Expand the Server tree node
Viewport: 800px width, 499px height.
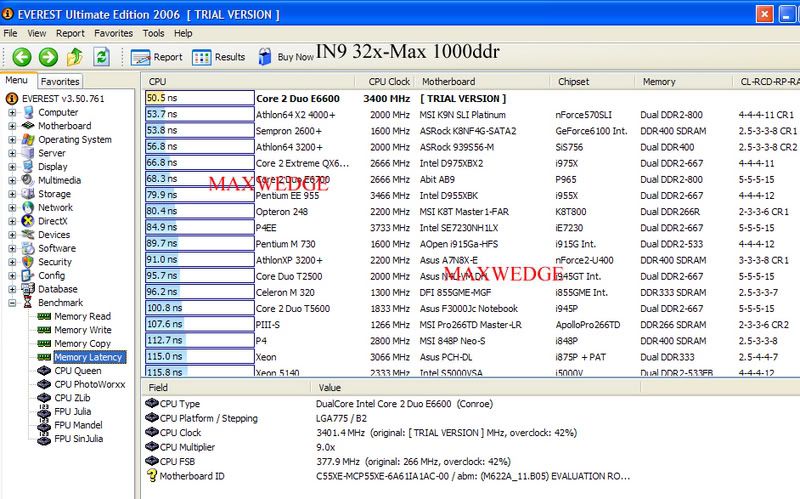12,153
